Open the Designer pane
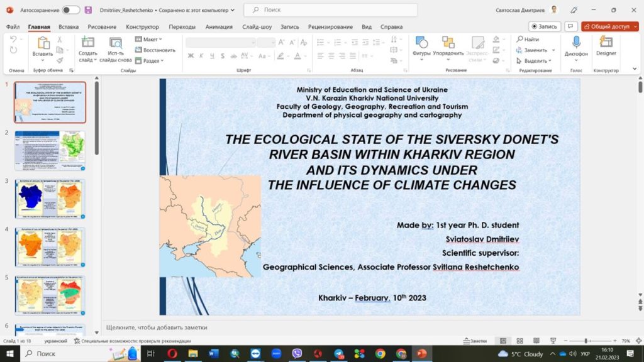The image size is (644, 362). (606, 43)
